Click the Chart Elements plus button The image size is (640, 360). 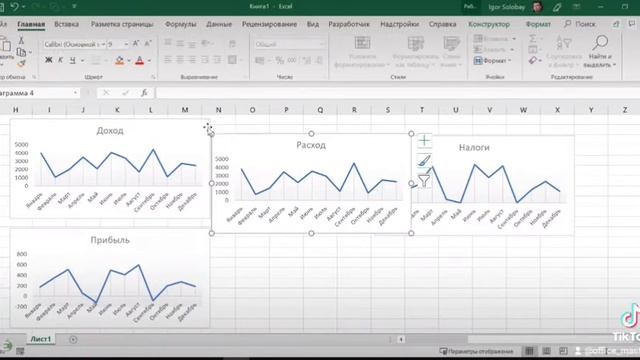click(424, 141)
